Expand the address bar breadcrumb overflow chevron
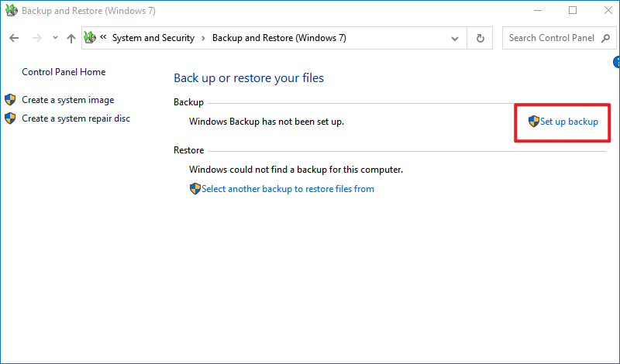 click(103, 37)
